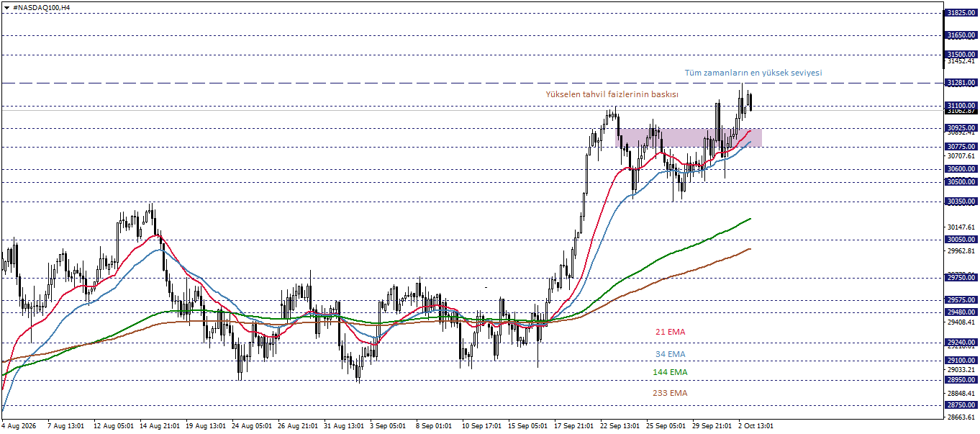Click the 30500.00 price level label
980x434 pixels.
point(961,182)
